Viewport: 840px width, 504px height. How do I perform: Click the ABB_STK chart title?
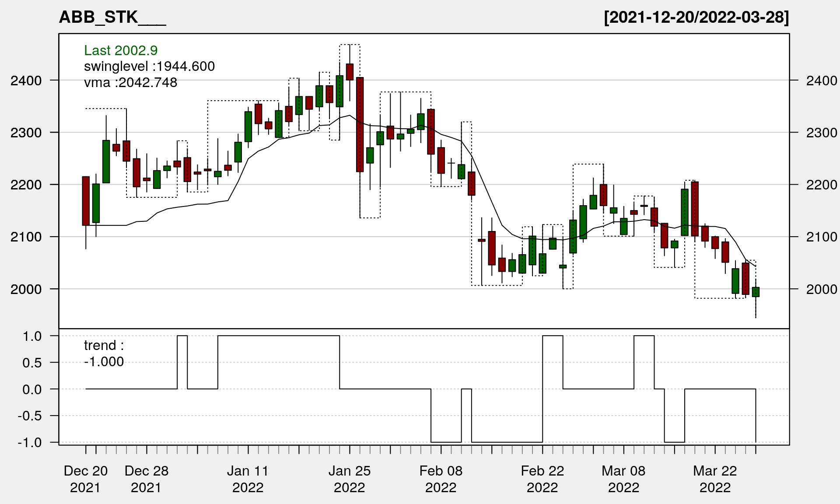(x=112, y=17)
